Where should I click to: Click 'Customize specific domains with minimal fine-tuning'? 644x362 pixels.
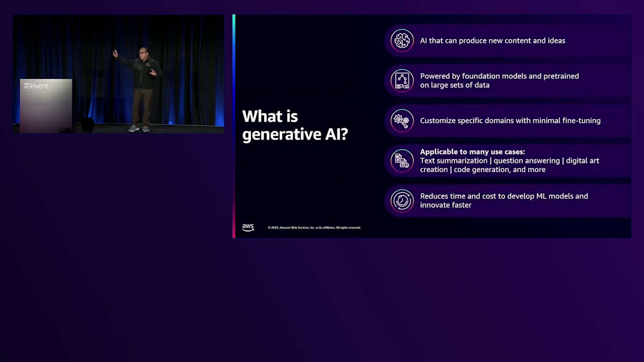pyautogui.click(x=510, y=120)
